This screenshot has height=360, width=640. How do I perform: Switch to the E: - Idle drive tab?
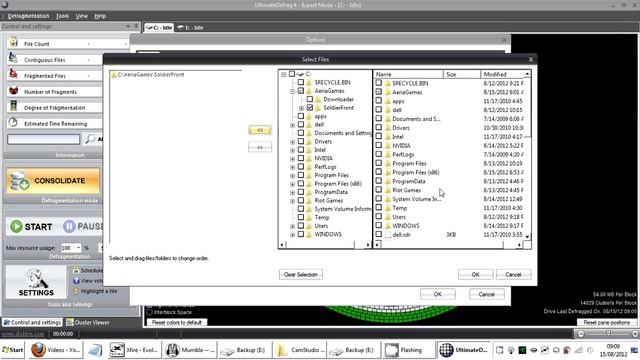pyautogui.click(x=190, y=27)
